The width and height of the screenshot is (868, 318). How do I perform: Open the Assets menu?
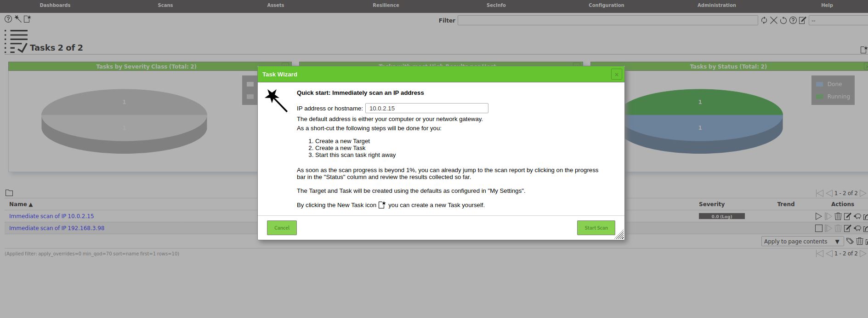coord(276,5)
